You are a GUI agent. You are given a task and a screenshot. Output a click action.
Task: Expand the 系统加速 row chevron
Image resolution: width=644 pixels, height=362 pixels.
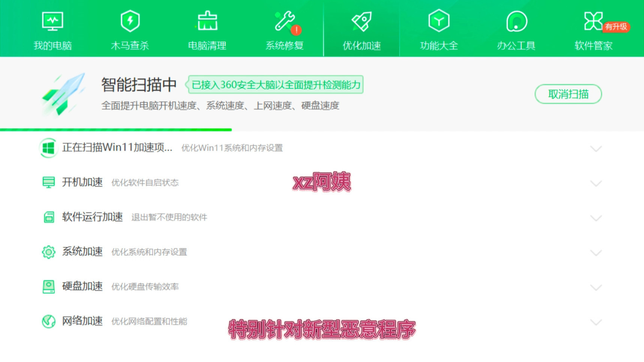click(x=596, y=253)
